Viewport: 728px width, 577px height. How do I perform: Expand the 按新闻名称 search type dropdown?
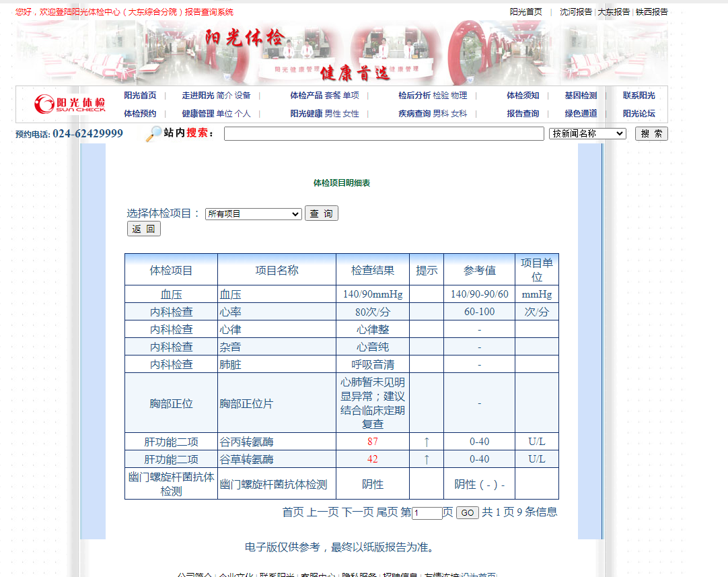click(x=587, y=133)
